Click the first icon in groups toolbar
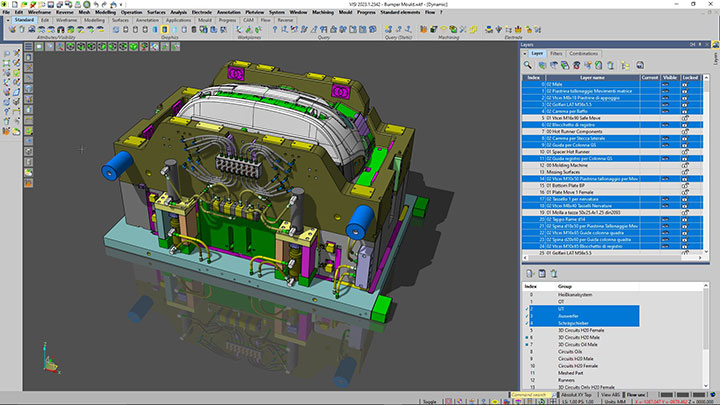The image size is (720, 405). click(x=530, y=272)
